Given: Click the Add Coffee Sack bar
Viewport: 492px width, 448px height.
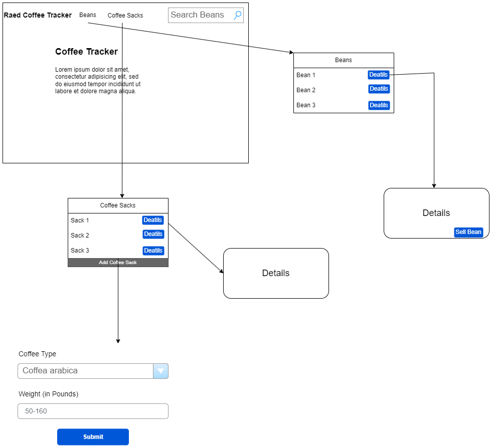Looking at the screenshot, I should 117,262.
